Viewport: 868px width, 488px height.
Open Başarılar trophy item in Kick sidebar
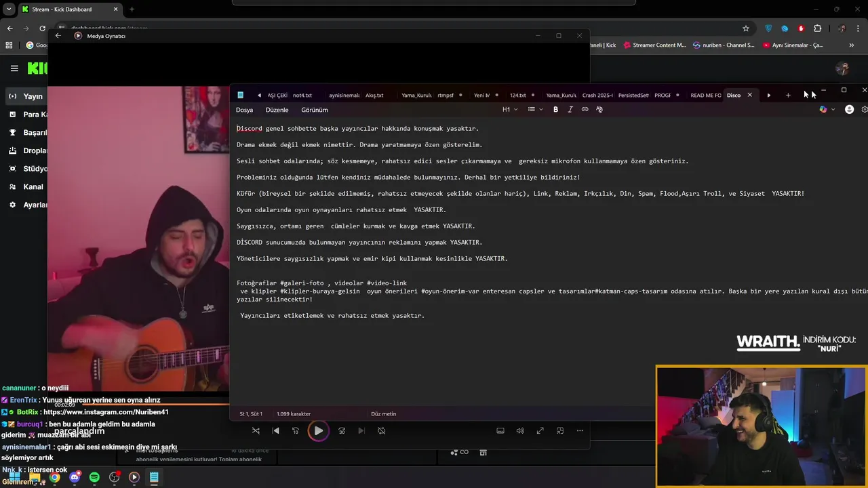(x=27, y=133)
